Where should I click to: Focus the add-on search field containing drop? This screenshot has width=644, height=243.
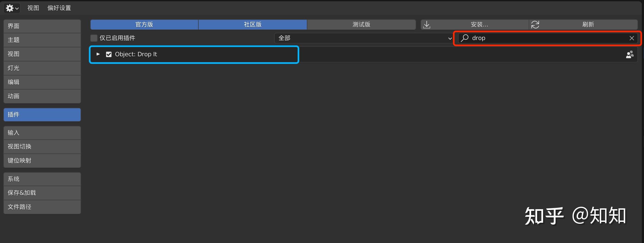(548, 38)
